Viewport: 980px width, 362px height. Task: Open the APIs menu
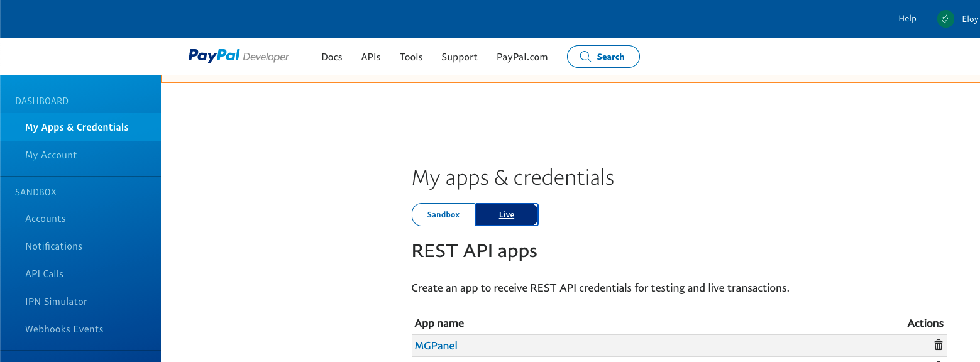(371, 57)
